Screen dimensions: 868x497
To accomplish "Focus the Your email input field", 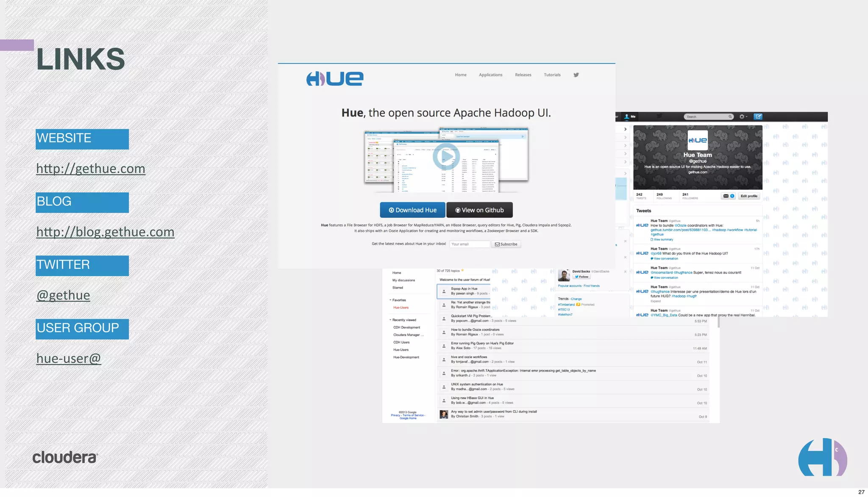I will [x=470, y=244].
